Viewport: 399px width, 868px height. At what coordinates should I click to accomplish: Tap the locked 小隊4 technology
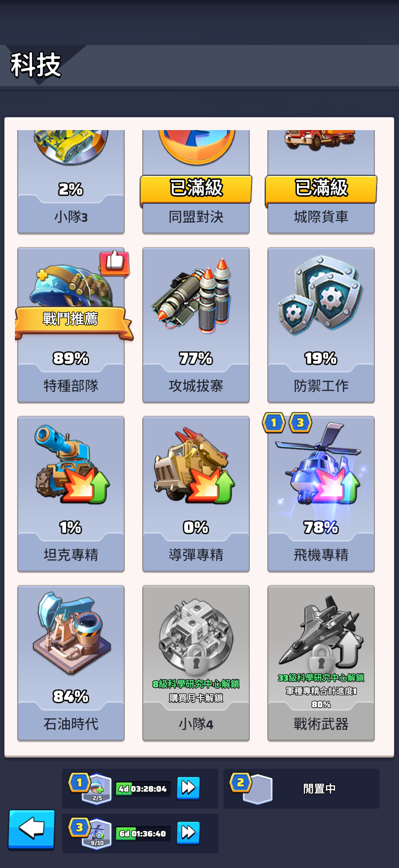click(196, 663)
